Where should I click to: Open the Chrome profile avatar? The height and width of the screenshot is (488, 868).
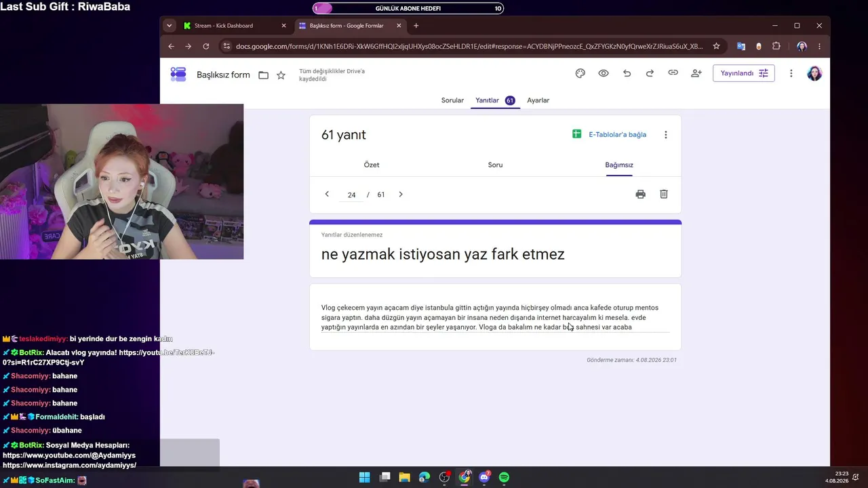802,46
